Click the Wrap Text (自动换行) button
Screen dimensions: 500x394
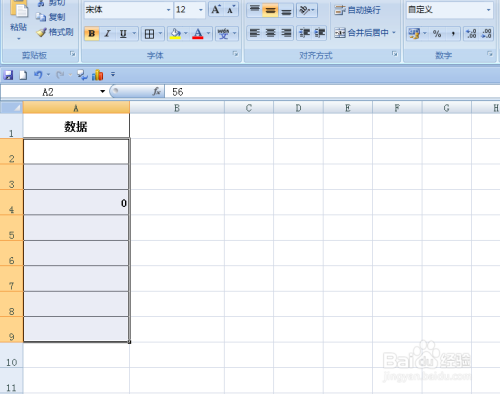click(x=357, y=10)
